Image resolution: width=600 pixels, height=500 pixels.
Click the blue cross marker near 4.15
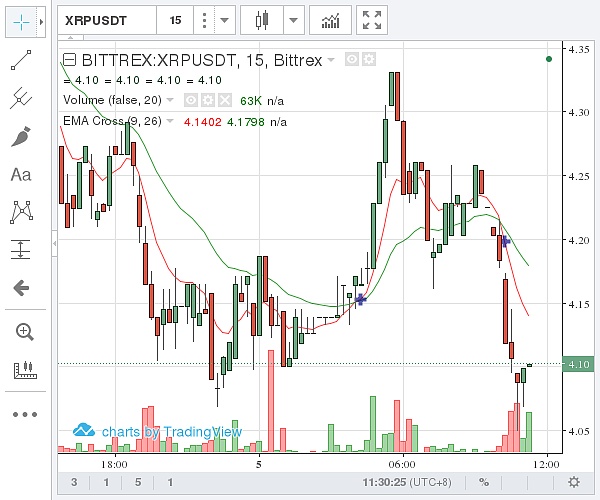(360, 299)
